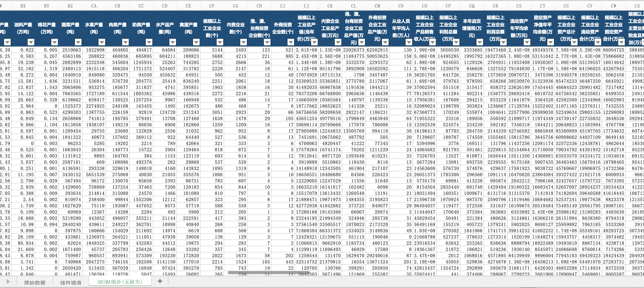Expand the 从业人员年平均人数(万人) filter

point(409,42)
